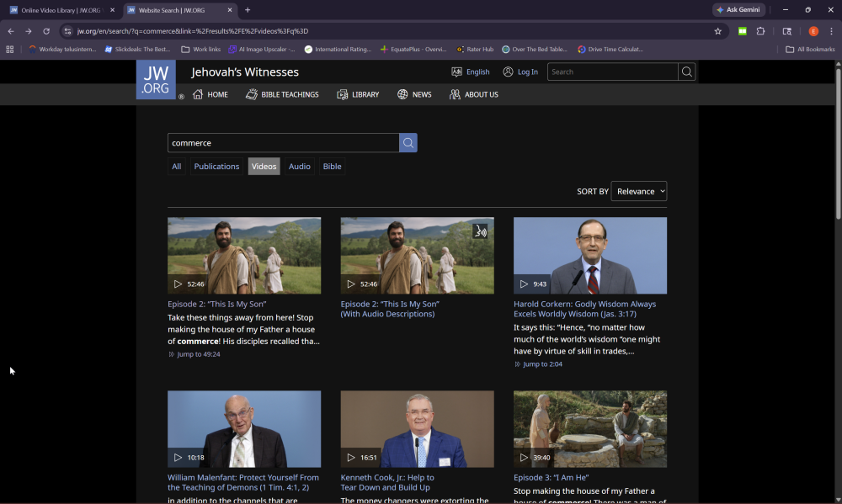842x504 pixels.
Task: Play the William Malenfant video thumbnail
Action: (x=244, y=428)
